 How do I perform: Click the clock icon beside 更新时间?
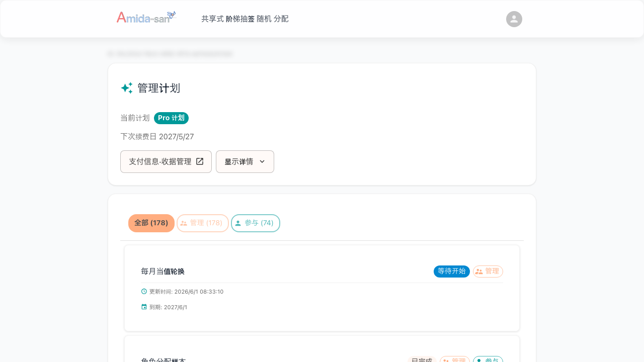(144, 291)
